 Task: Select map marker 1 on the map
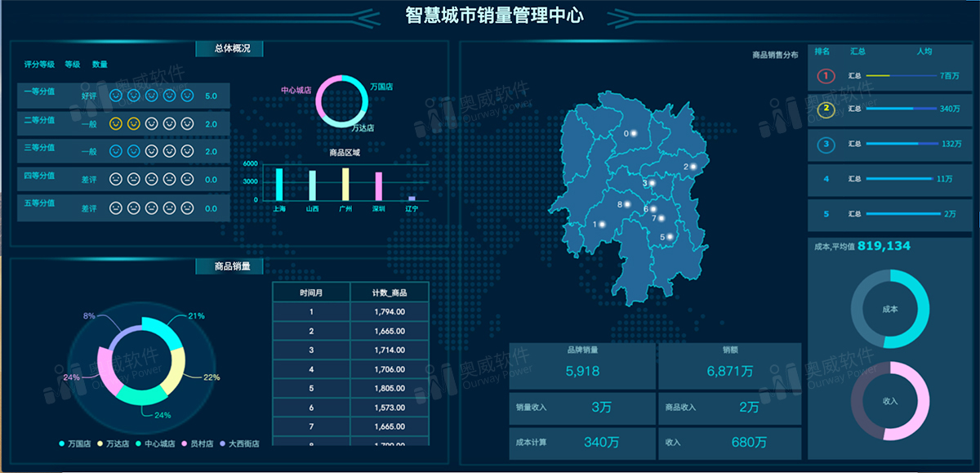602,224
